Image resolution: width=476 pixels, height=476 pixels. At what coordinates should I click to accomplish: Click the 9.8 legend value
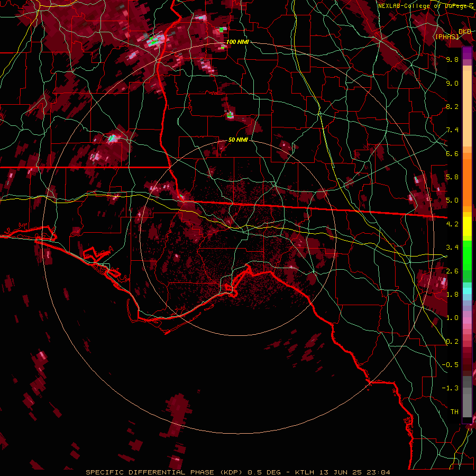pos(452,59)
